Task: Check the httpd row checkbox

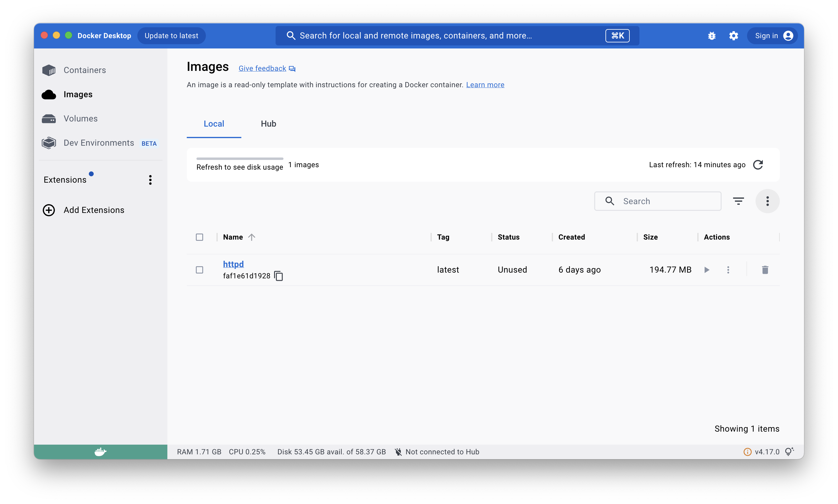Action: pos(199,270)
